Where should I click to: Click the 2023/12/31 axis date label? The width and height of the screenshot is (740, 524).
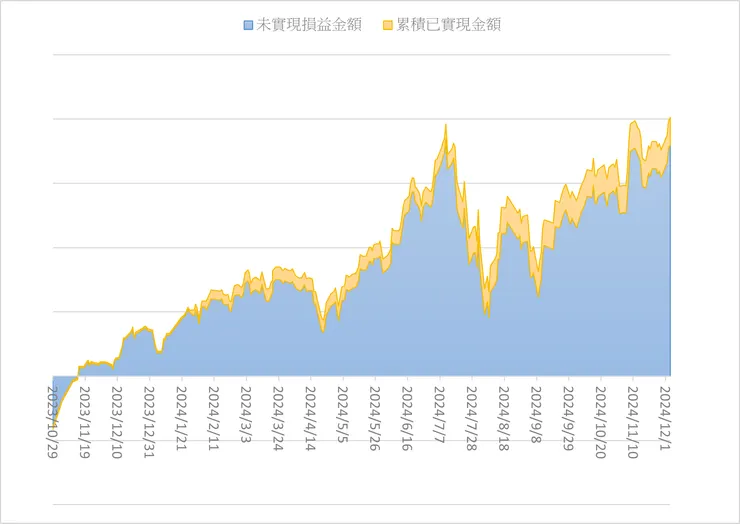click(x=149, y=423)
